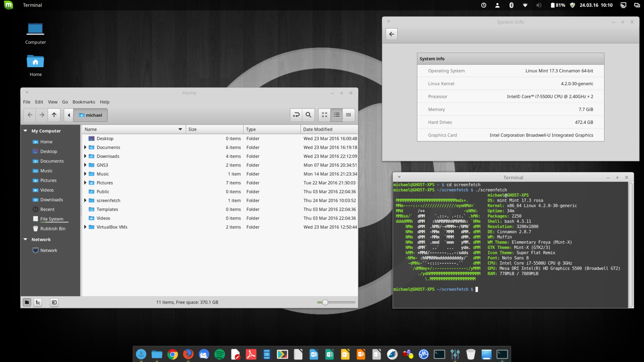This screenshot has height=362, width=644.
Task: Open the Linux Mint menu button
Action: pyautogui.click(x=8, y=5)
